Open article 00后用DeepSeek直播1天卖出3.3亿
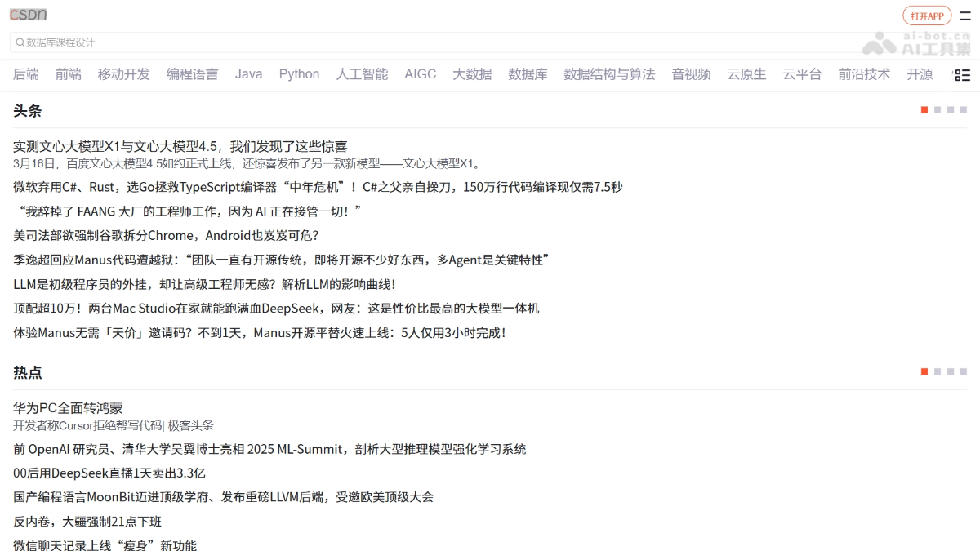980x551 pixels. pos(109,473)
